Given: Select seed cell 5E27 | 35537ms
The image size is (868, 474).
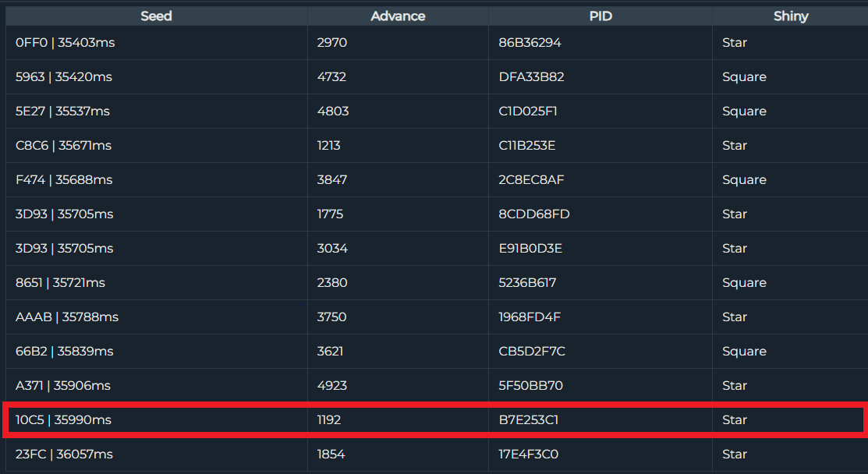Looking at the screenshot, I should pos(62,111).
